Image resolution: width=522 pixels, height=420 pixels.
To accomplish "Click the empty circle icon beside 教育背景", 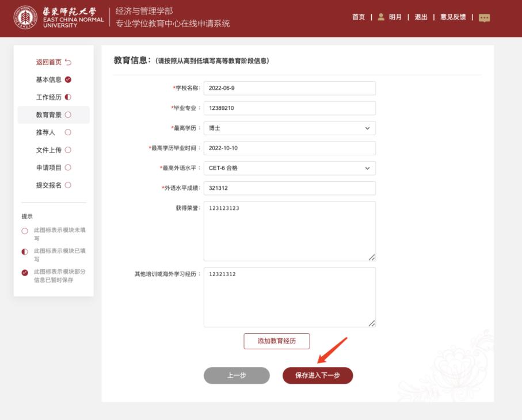I will tap(68, 115).
